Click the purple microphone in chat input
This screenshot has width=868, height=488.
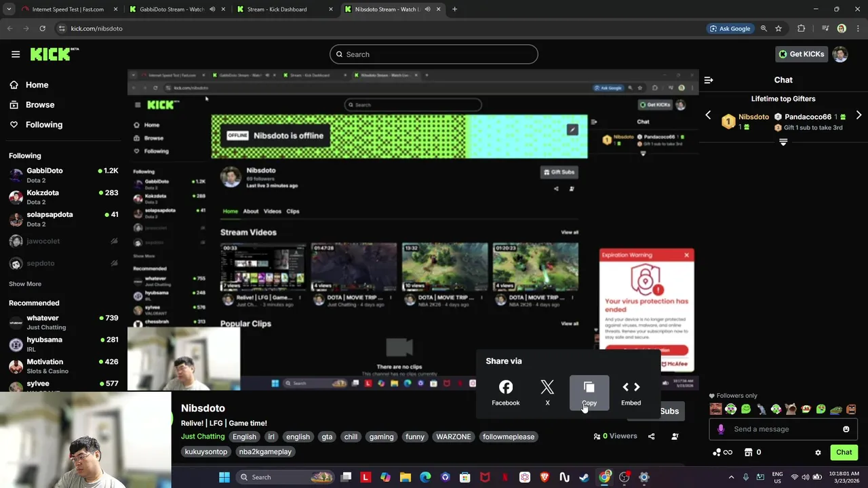(721, 429)
